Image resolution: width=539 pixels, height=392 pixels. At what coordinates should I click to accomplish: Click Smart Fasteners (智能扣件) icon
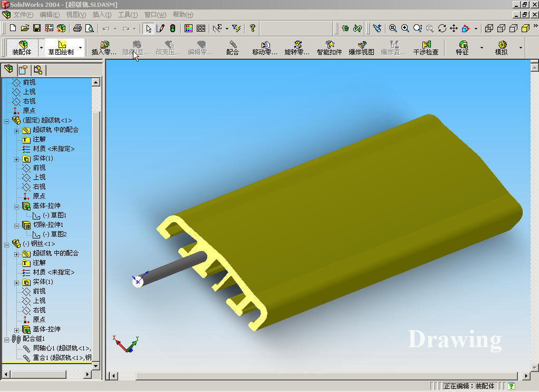329,47
